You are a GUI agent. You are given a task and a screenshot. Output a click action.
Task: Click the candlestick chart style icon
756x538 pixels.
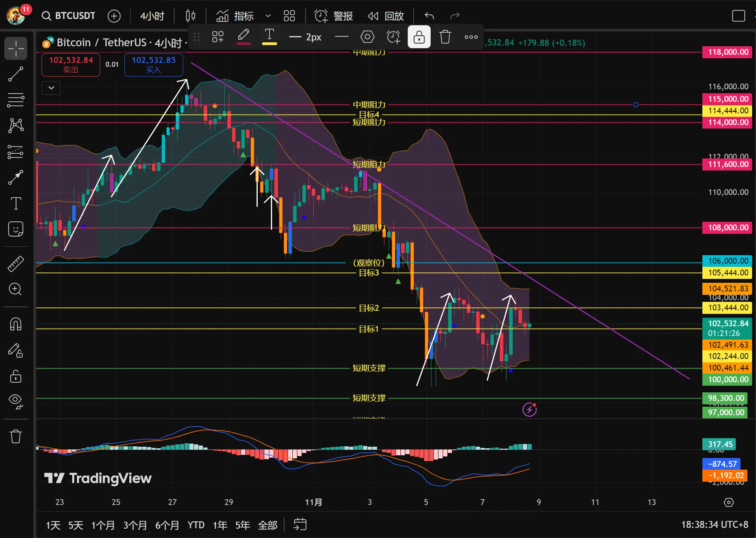[190, 16]
